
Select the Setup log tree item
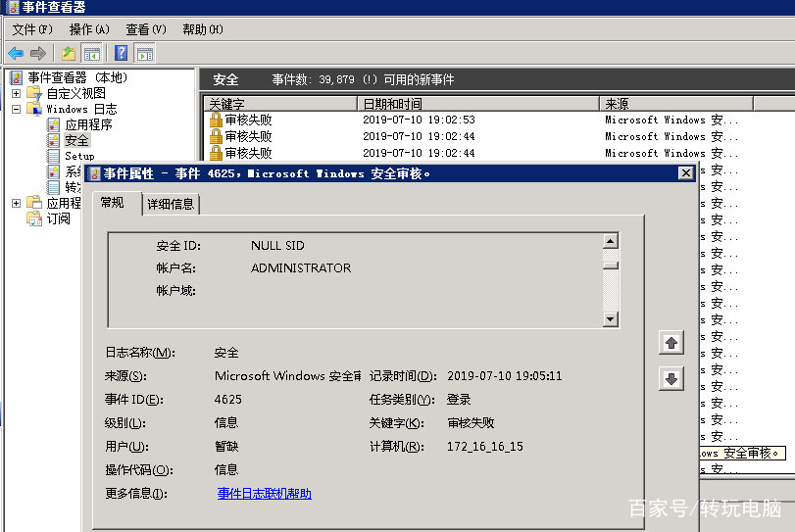[x=79, y=156]
